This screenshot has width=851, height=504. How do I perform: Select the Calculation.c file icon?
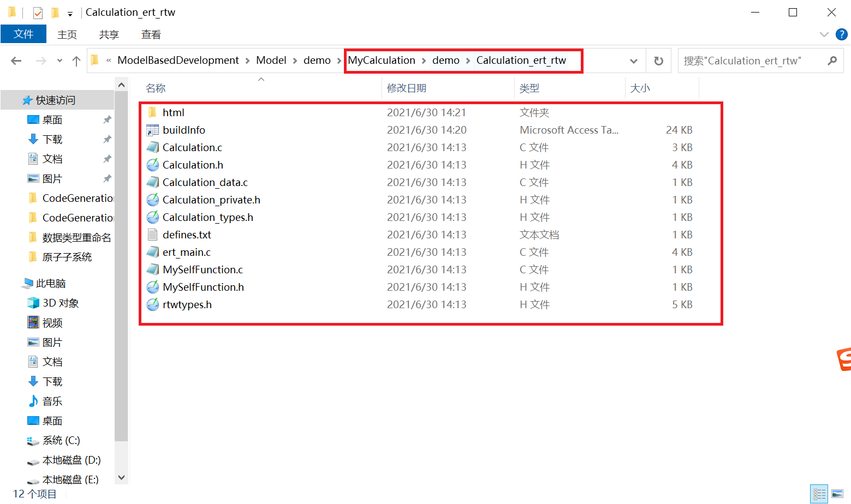153,147
